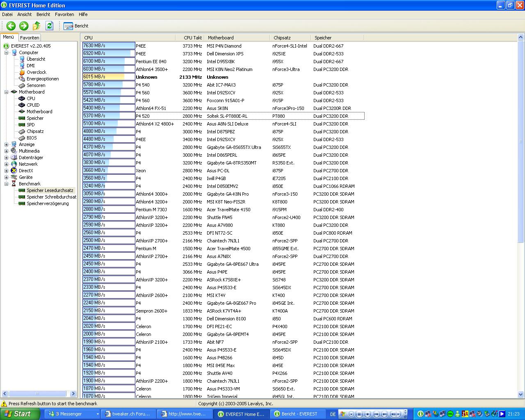Open the Hilfe menu

(x=83, y=14)
